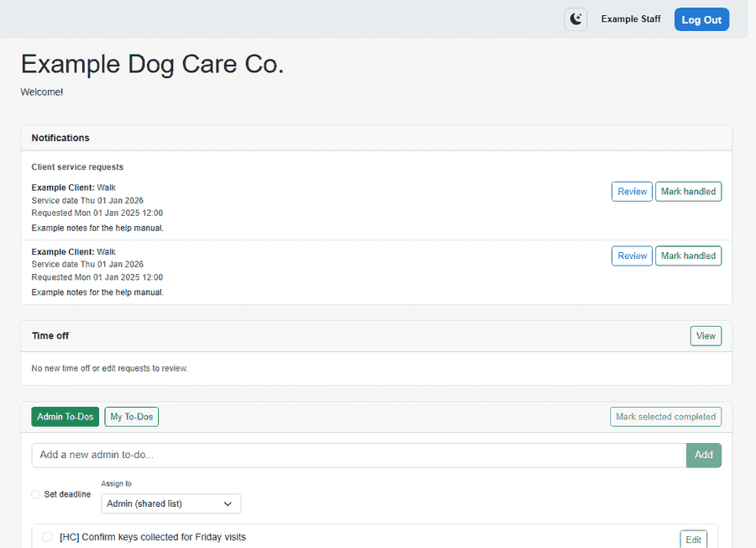This screenshot has width=756, height=548.
Task: Mark the first walk request as handled
Action: coord(688,192)
